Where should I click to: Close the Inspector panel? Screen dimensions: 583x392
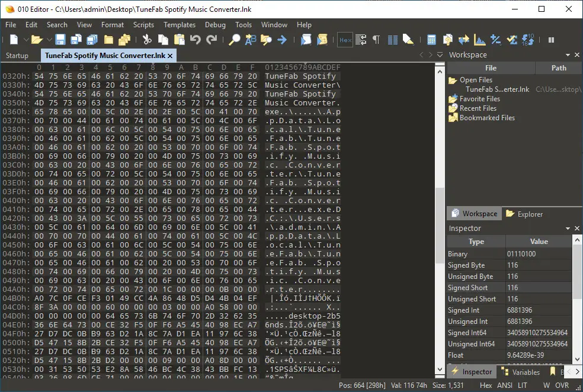click(x=577, y=228)
